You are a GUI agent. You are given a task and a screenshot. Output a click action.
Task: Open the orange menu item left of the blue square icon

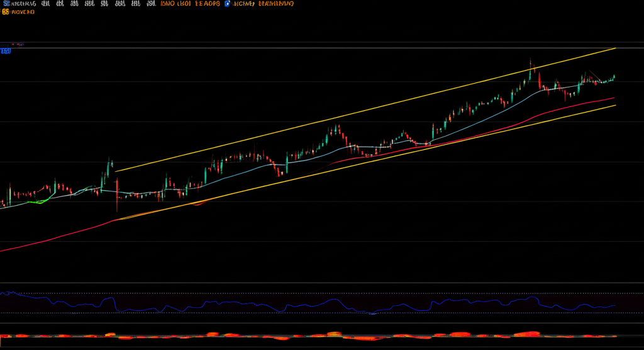[x=208, y=3]
